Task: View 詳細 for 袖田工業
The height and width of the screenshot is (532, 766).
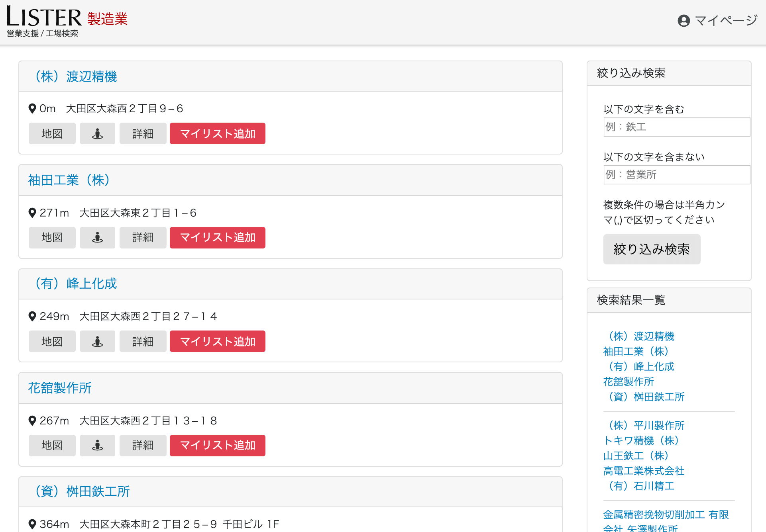Action: 143,238
